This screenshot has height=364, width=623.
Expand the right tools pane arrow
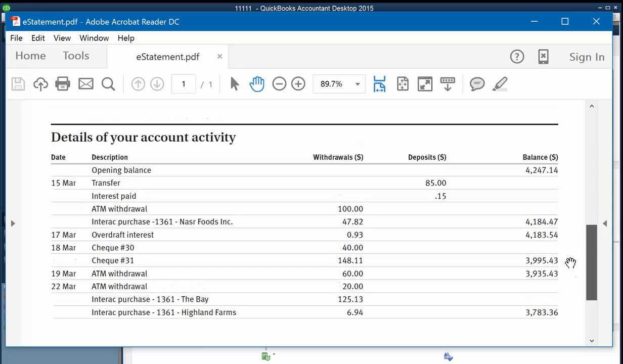(605, 223)
